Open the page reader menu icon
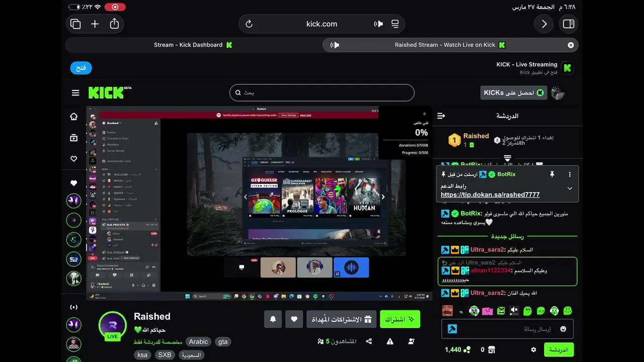The height and width of the screenshot is (362, 644). click(395, 24)
